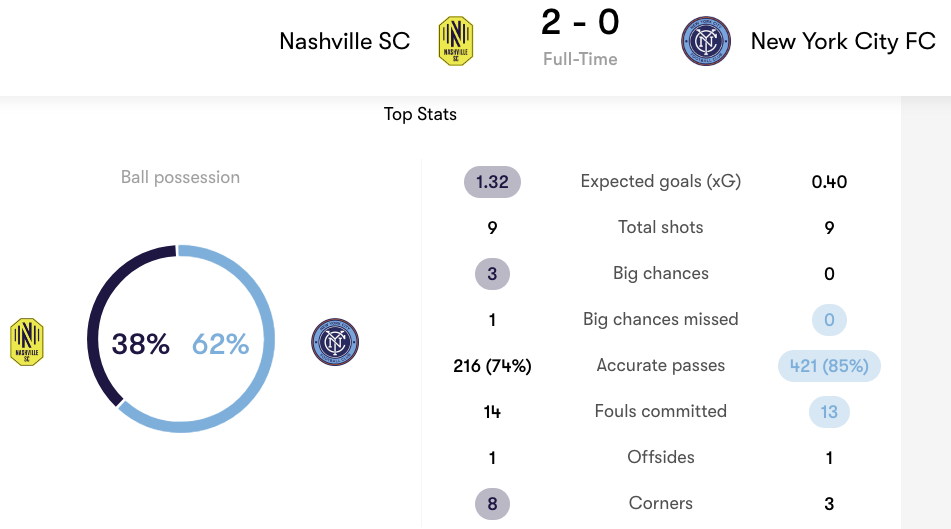
Task: Select the Top Stats heading
Action: [x=420, y=114]
